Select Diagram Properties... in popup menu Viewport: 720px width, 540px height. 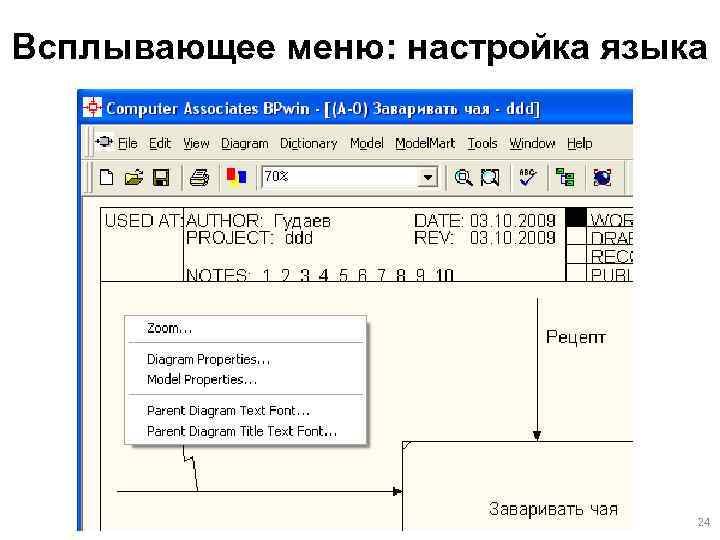[246, 359]
